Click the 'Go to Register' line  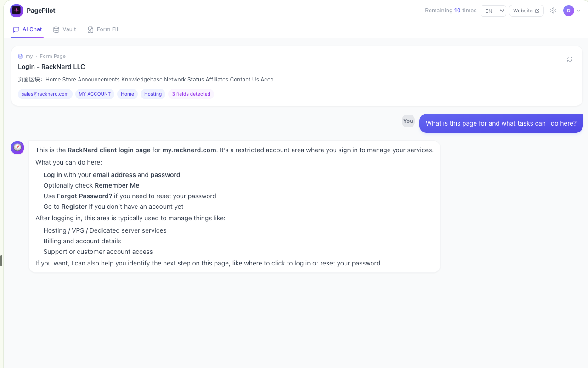coord(113,207)
